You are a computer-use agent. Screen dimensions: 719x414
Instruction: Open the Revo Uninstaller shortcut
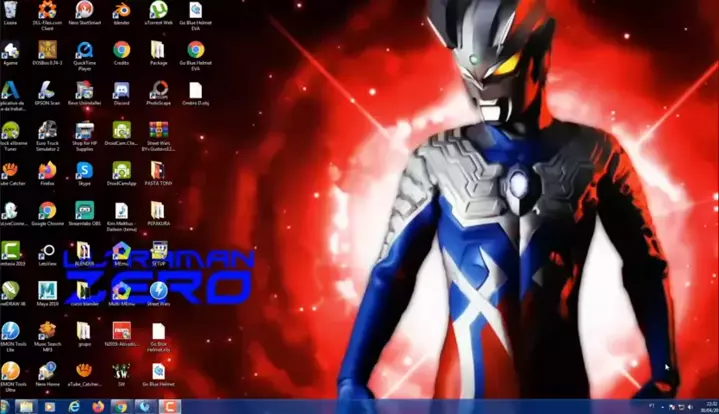coord(84,90)
